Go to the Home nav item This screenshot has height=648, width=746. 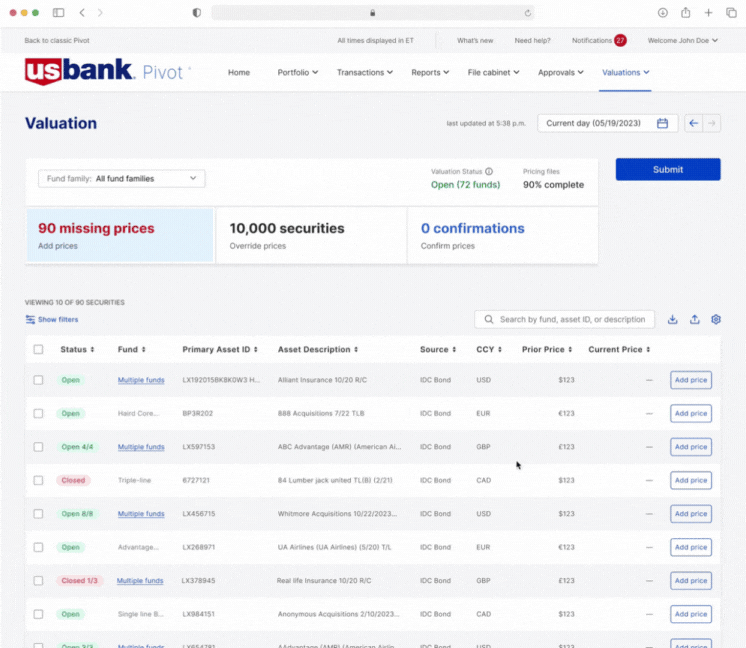click(x=239, y=72)
